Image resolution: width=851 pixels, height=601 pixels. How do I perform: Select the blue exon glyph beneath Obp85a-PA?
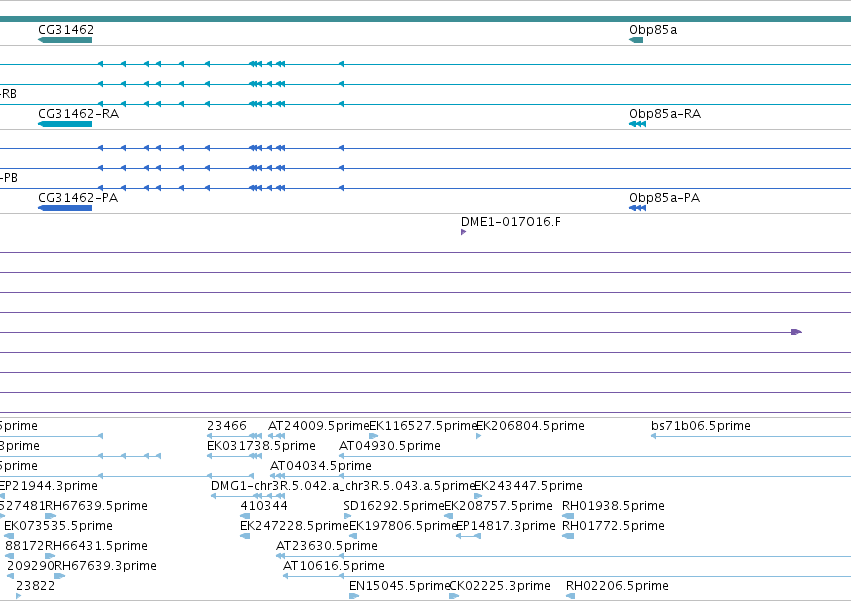(637, 208)
